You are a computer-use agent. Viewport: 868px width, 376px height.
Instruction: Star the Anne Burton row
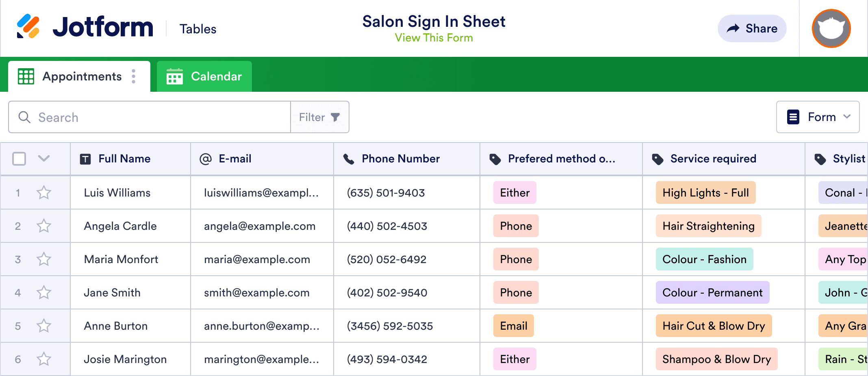[x=44, y=326]
